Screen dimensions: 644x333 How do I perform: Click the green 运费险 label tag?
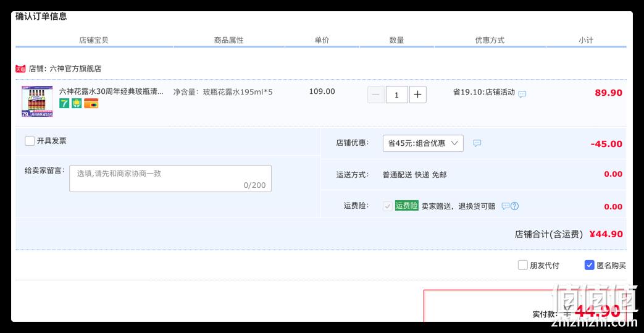407,206
